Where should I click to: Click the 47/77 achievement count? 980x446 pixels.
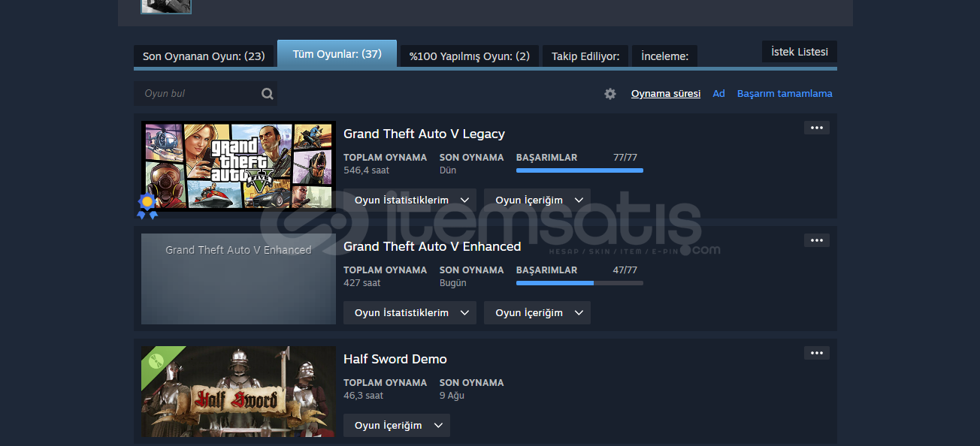pyautogui.click(x=625, y=270)
